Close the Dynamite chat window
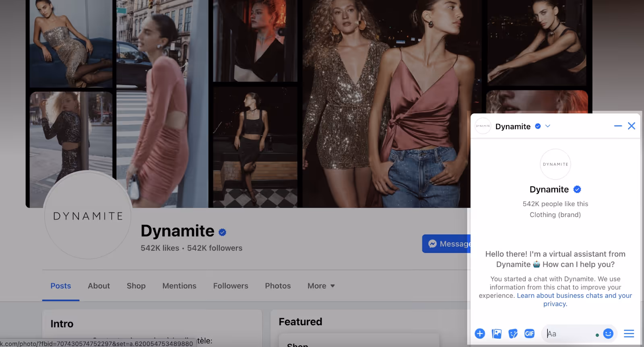 (x=632, y=126)
